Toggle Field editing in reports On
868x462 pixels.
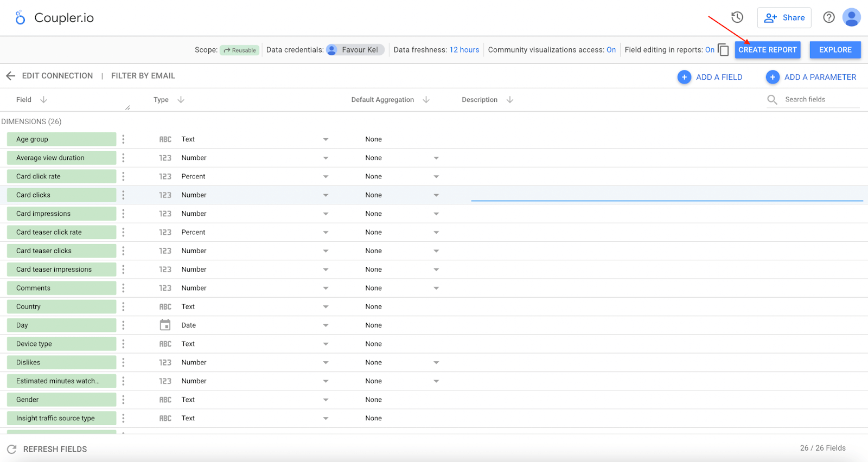tap(710, 50)
